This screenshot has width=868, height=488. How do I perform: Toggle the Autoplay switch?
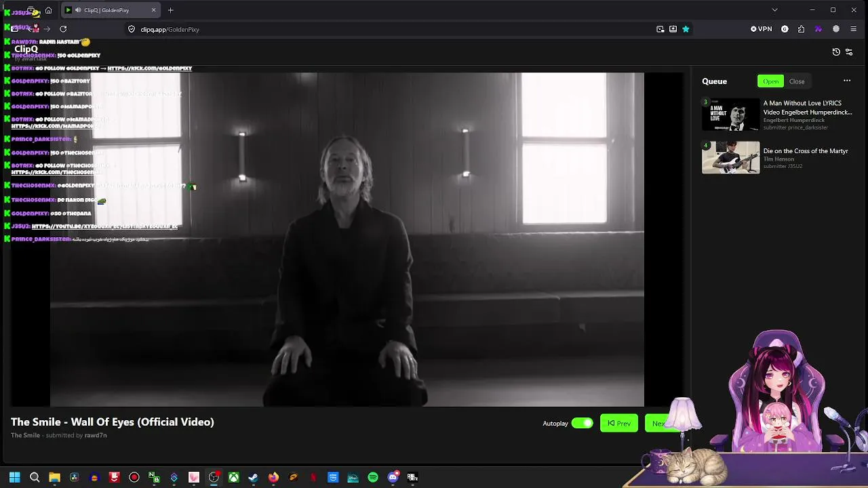(582, 423)
